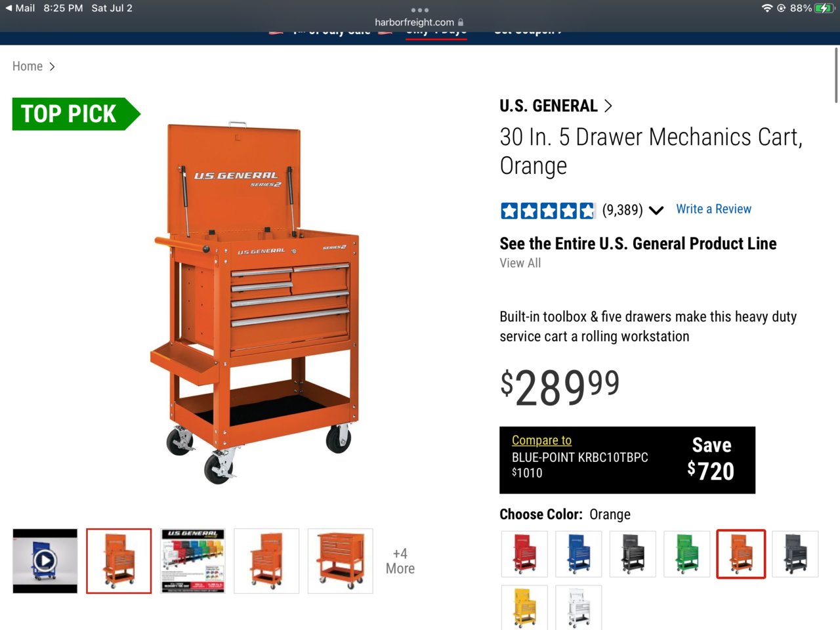Pick the gray slate cart swatch

(795, 555)
